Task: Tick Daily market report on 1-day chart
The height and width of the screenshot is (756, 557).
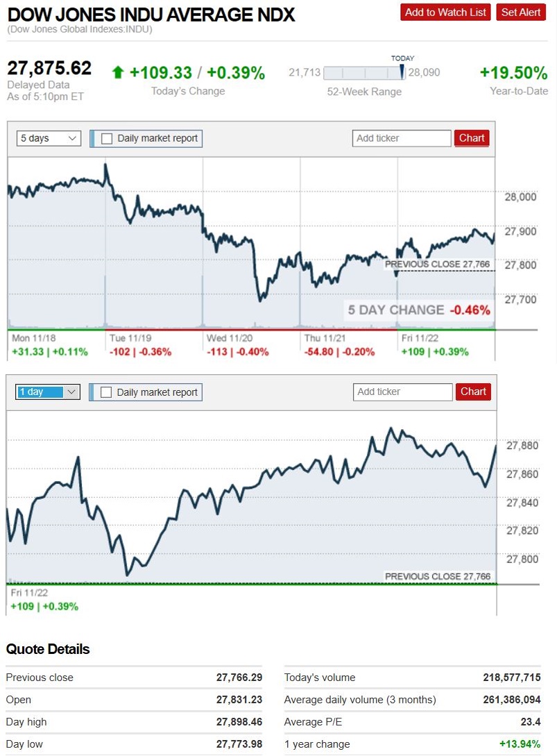Action: [106, 392]
